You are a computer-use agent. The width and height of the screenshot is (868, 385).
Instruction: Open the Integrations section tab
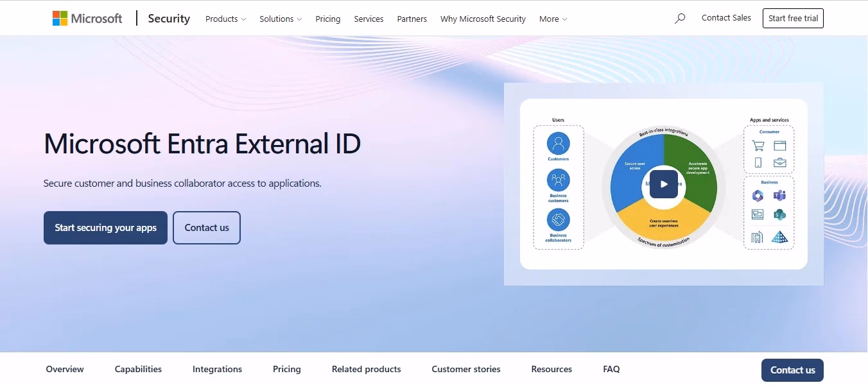pyautogui.click(x=217, y=369)
